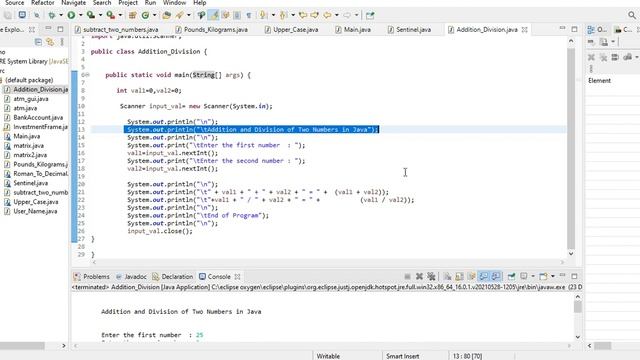Screen dimensions: 640x360
Task: Click Remove Launch X icon in Console
Action: click(x=419, y=277)
